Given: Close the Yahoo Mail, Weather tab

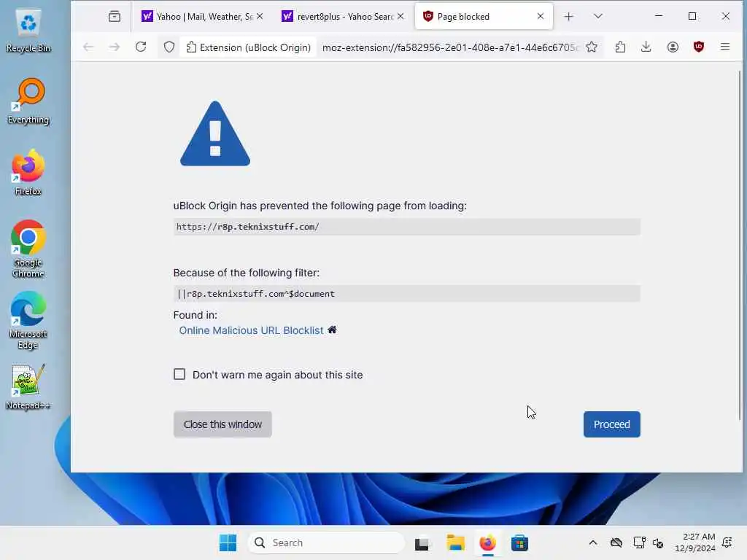Looking at the screenshot, I should [260, 17].
